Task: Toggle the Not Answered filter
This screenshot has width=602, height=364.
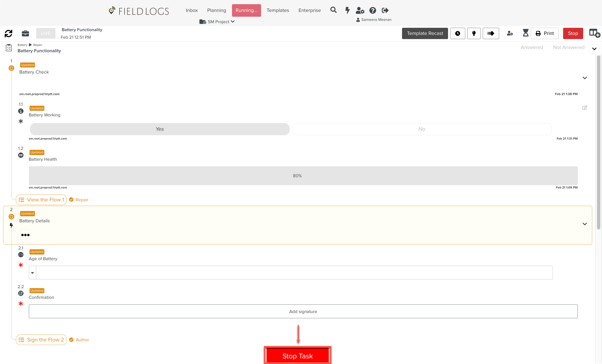Action: (569, 47)
